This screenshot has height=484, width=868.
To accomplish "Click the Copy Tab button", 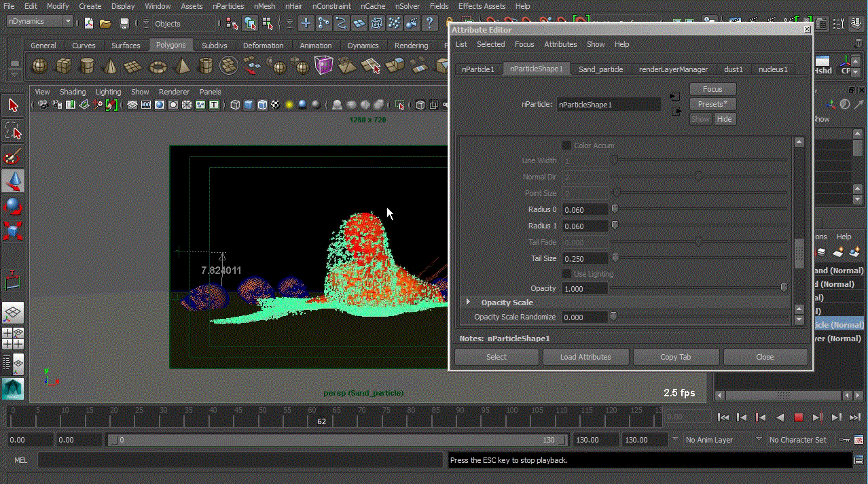I will point(675,357).
